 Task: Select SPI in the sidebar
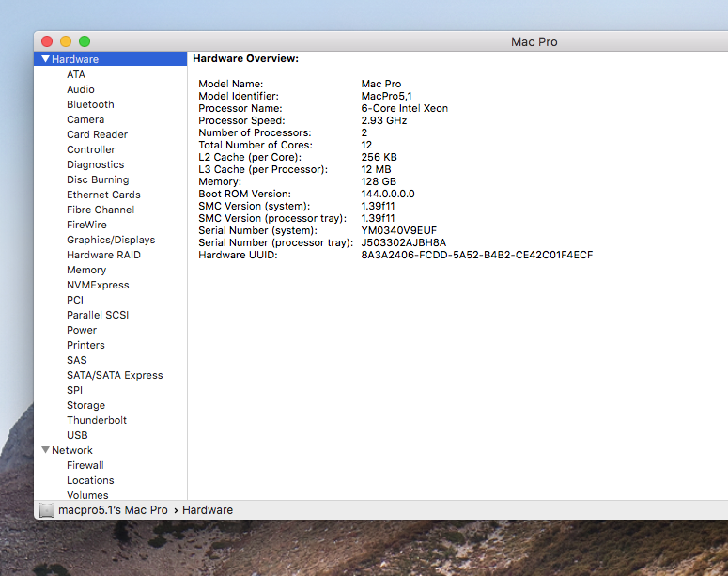(75, 390)
